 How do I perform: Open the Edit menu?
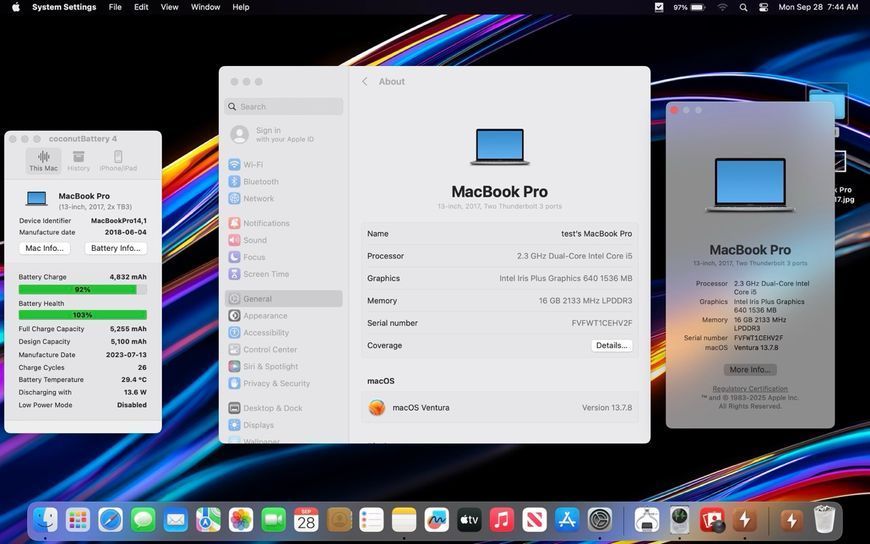point(141,7)
